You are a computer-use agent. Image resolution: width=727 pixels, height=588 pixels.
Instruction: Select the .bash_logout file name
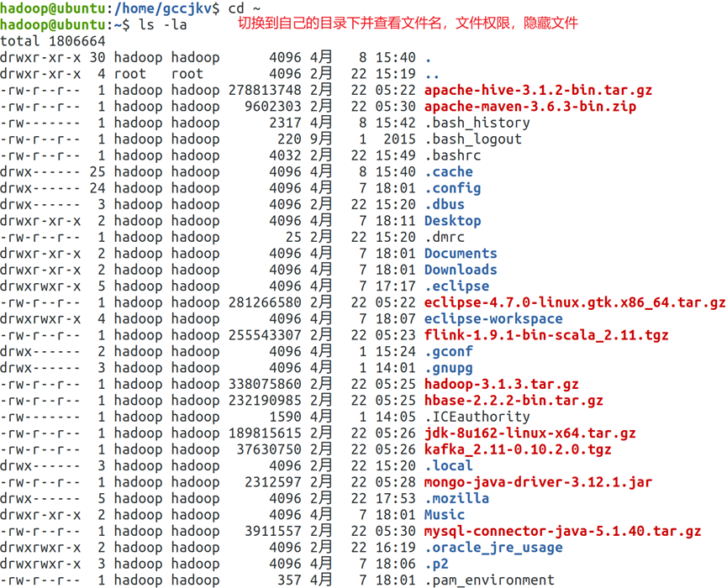coord(473,139)
